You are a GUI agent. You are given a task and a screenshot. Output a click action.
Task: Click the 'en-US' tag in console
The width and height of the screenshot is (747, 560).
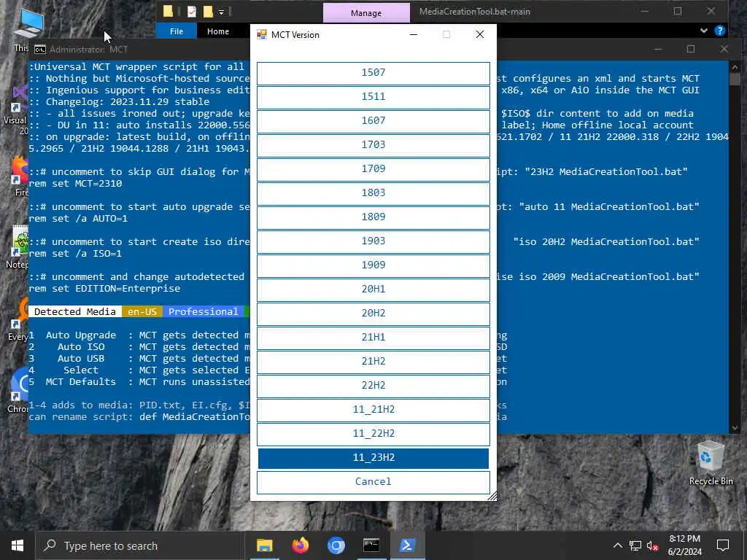coord(142,312)
